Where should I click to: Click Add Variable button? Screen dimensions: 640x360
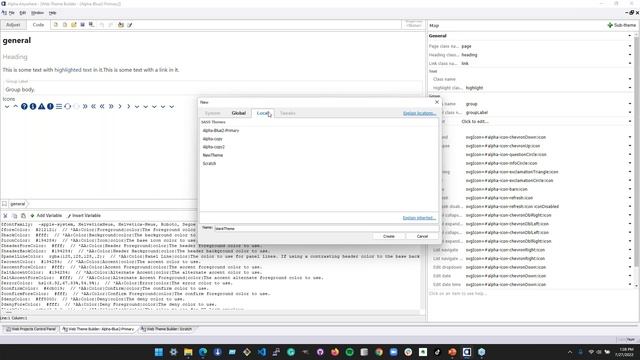click(x=46, y=216)
